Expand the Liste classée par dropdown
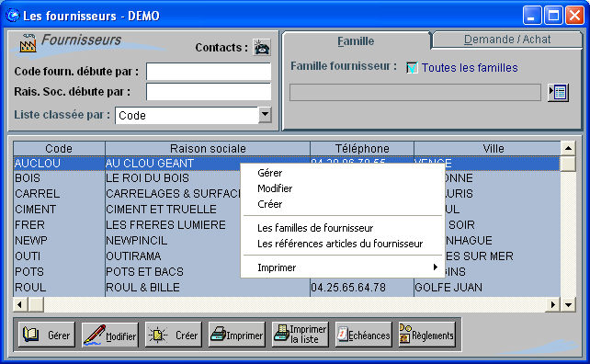 (x=265, y=114)
